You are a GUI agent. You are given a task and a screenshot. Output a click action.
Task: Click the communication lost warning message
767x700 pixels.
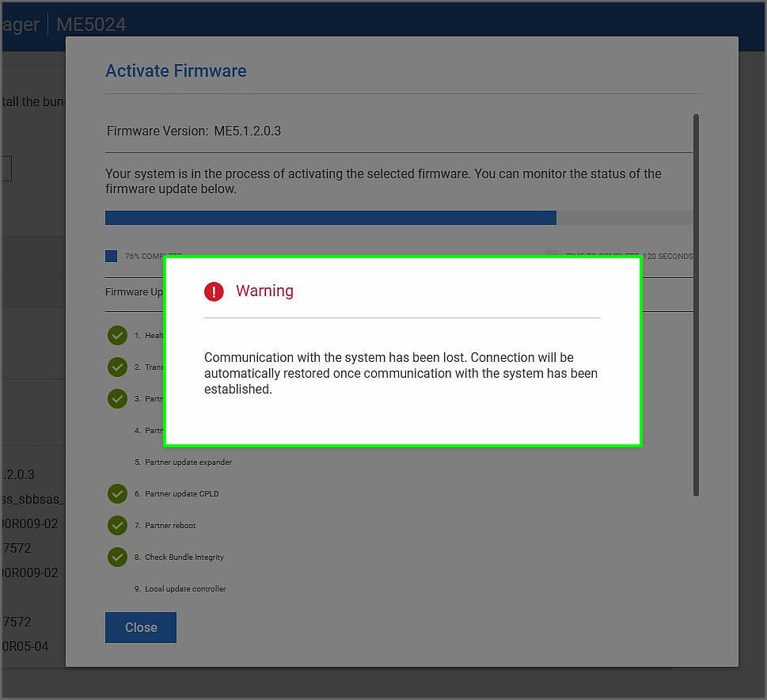[x=401, y=373]
